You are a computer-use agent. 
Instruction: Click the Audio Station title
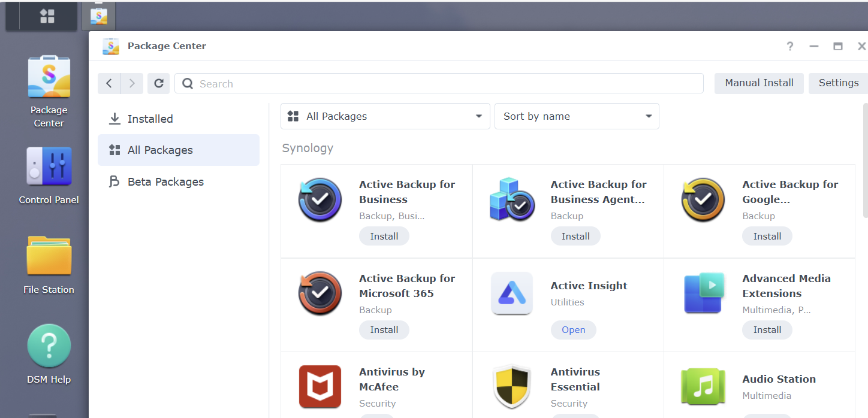click(779, 379)
